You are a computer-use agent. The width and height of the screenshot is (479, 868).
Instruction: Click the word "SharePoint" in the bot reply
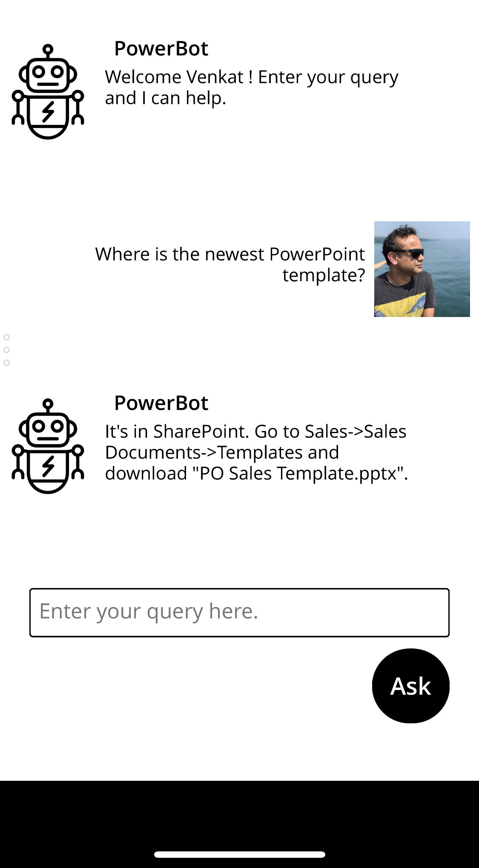pos(201,431)
